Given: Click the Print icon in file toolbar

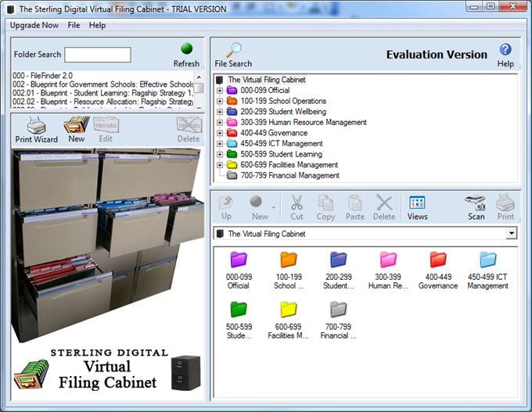Looking at the screenshot, I should [505, 202].
